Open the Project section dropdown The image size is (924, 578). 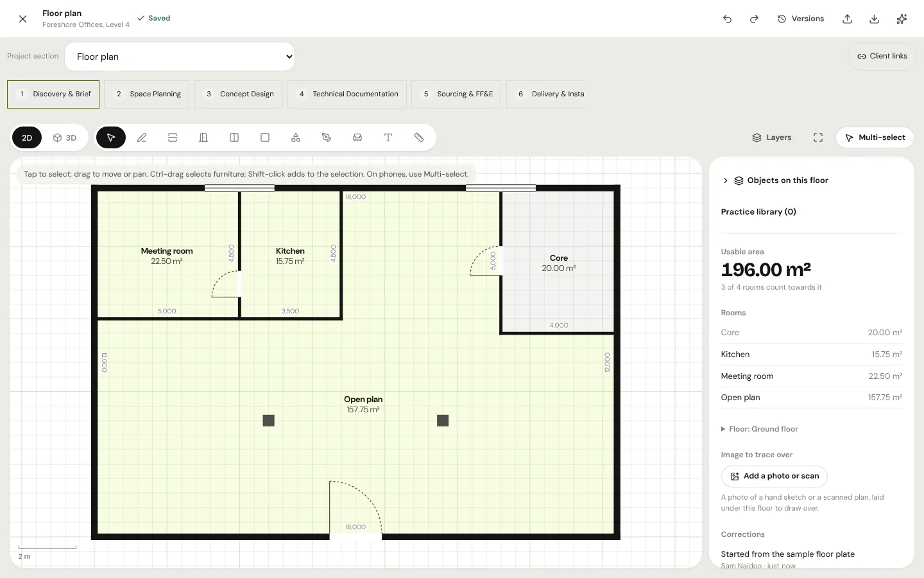click(x=180, y=57)
